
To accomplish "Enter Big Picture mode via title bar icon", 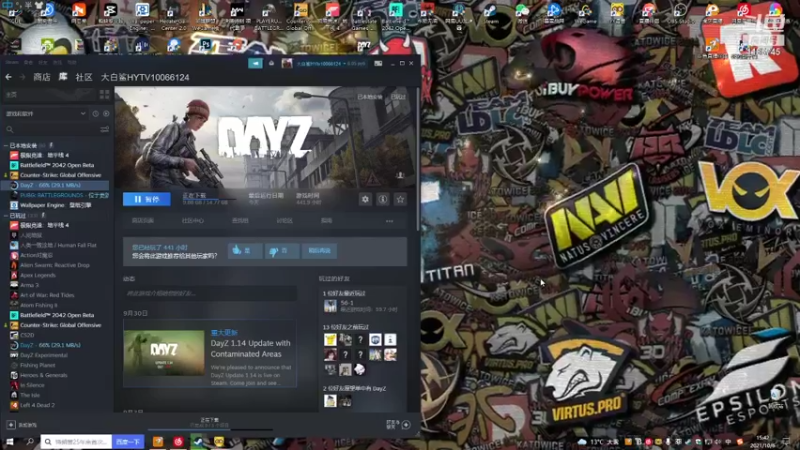I will tap(378, 63).
